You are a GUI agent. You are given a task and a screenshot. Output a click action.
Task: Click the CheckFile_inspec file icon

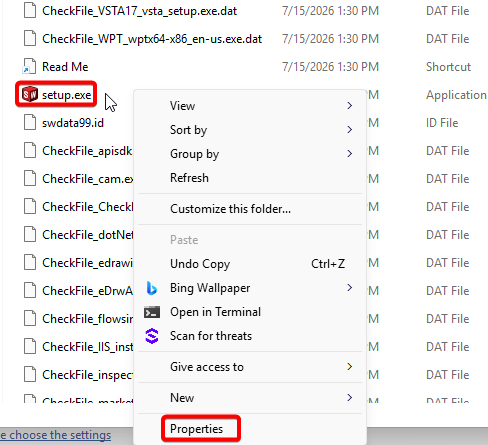(x=30, y=374)
